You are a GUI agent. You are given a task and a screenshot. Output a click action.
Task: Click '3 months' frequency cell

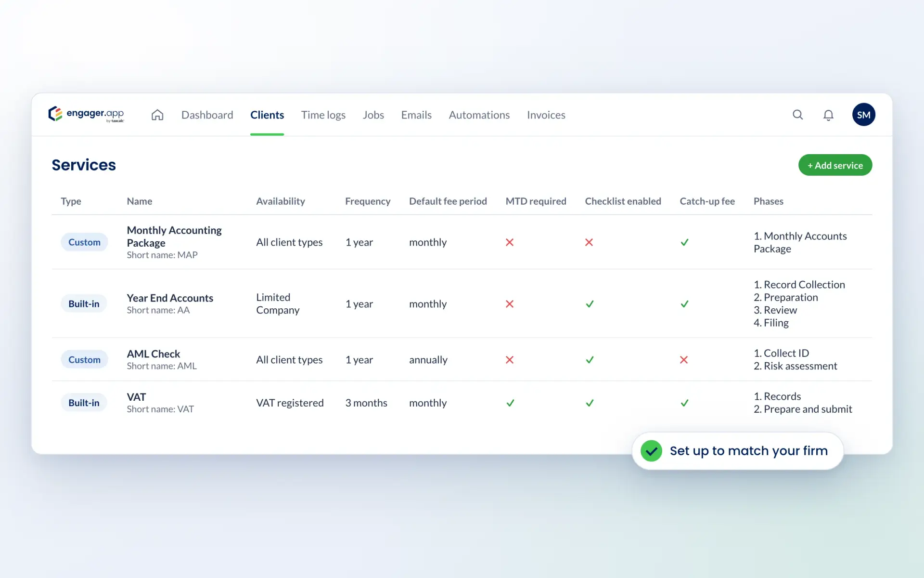coord(366,403)
